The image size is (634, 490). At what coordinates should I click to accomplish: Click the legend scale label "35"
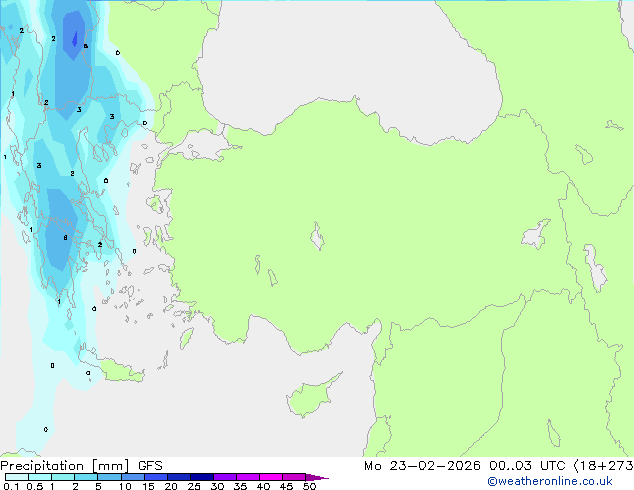[240, 486]
